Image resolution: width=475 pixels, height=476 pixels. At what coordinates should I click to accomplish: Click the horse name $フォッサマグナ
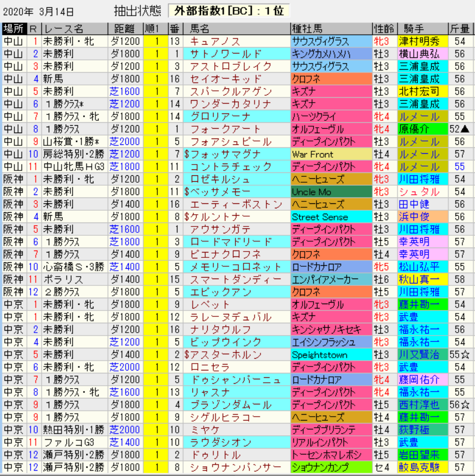click(223, 154)
